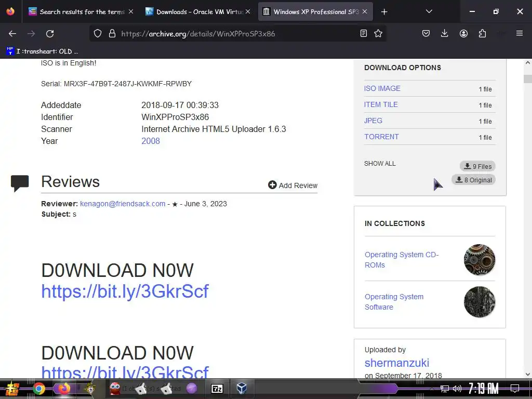Open the JPEG download option
Image resolution: width=532 pixels, height=399 pixels.
coord(373,121)
